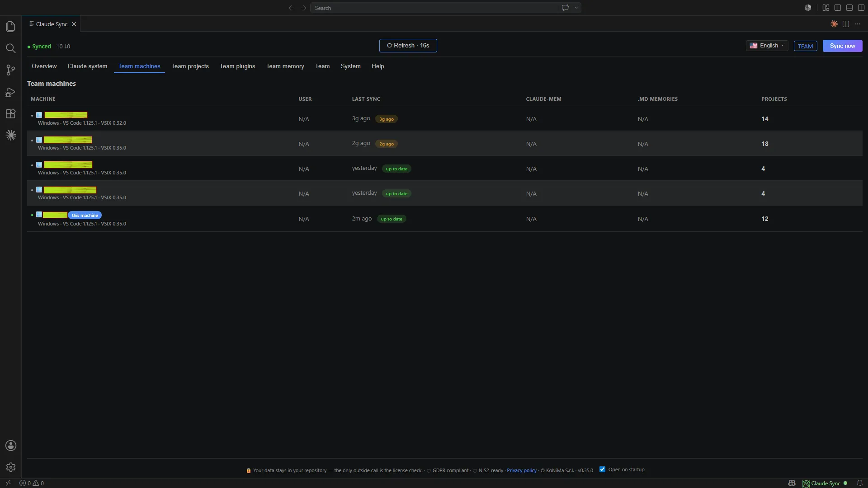Image resolution: width=868 pixels, height=488 pixels.
Task: Select the Team machines tab
Action: tap(139, 66)
